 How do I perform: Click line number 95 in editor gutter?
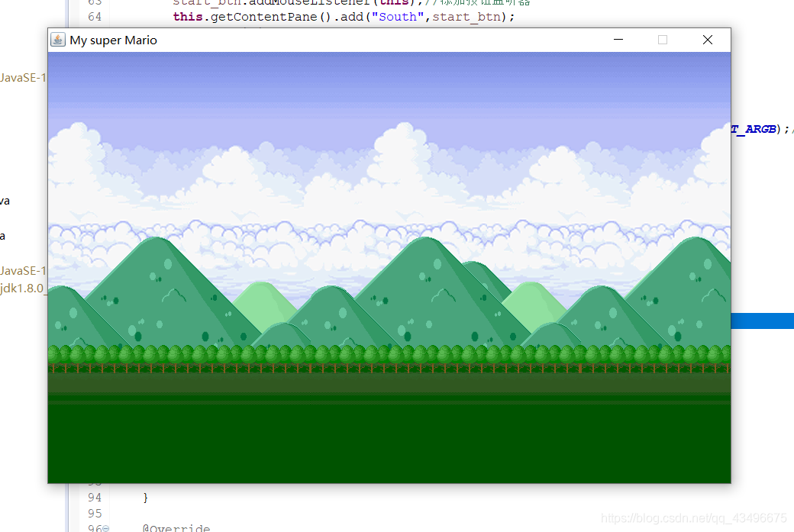click(x=95, y=513)
